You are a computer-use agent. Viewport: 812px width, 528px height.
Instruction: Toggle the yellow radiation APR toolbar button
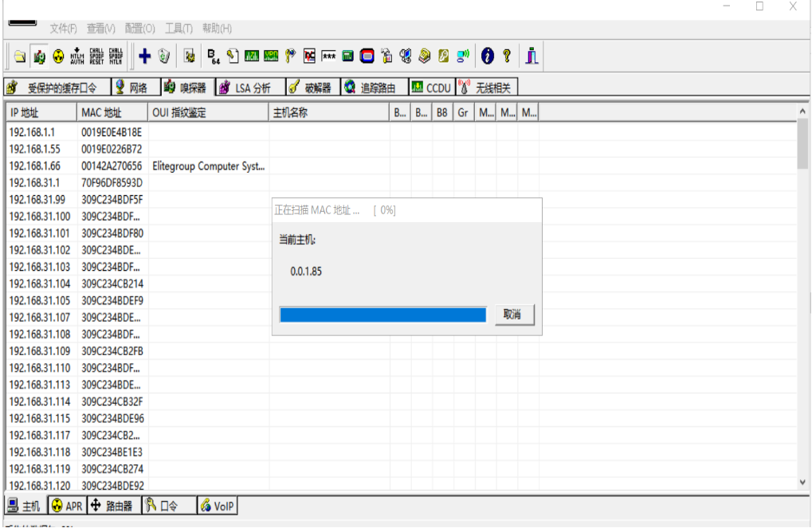(58, 56)
